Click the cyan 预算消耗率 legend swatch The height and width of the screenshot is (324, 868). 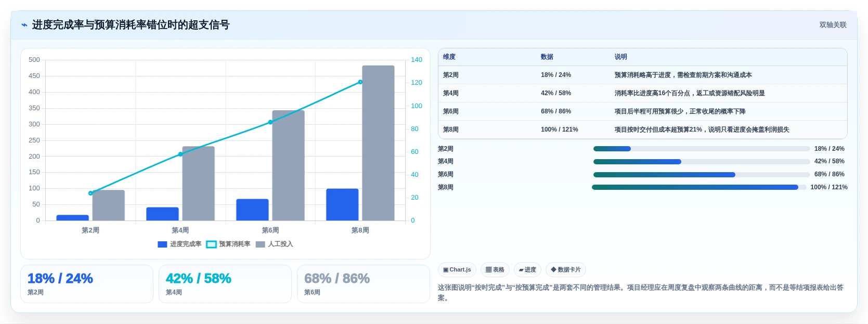[x=211, y=244]
